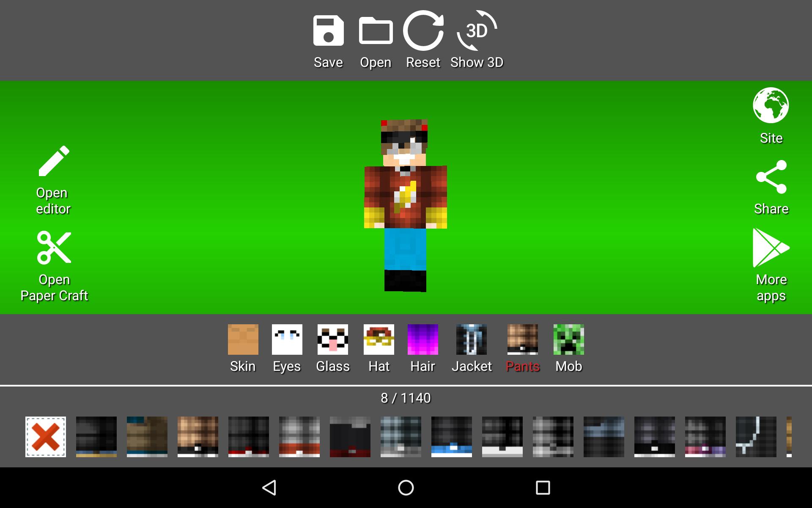Viewport: 812px width, 508px height.
Task: Pick the olive brown pants with teal hem
Action: pos(147,437)
